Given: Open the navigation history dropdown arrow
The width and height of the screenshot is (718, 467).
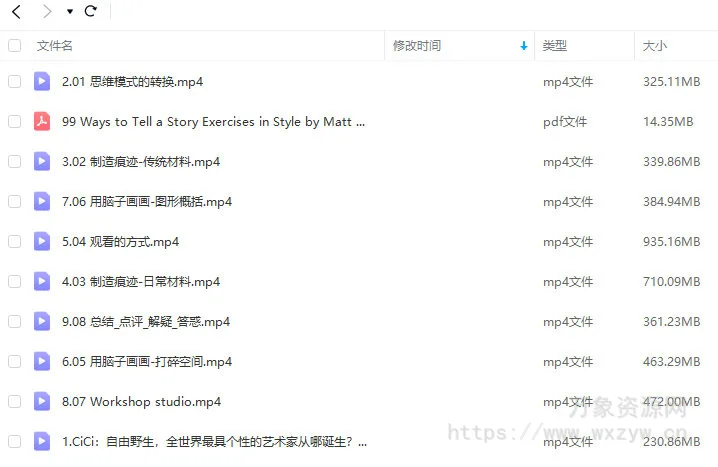Looking at the screenshot, I should [69, 12].
